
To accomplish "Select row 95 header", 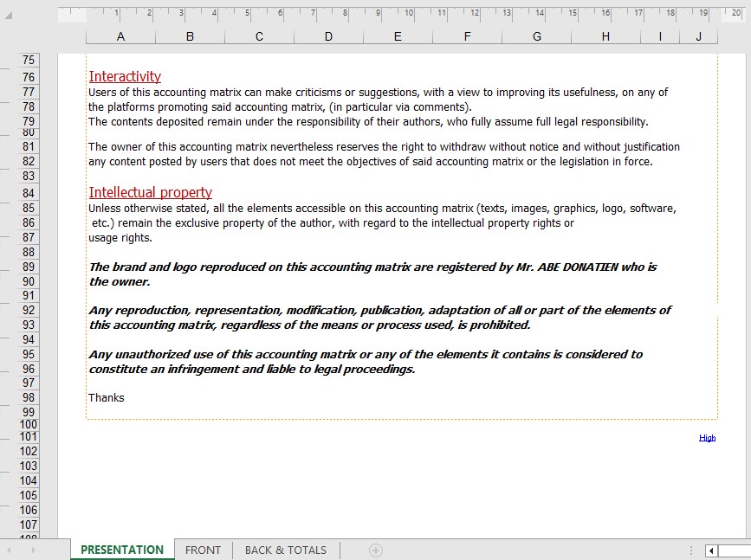I will pyautogui.click(x=29, y=354).
